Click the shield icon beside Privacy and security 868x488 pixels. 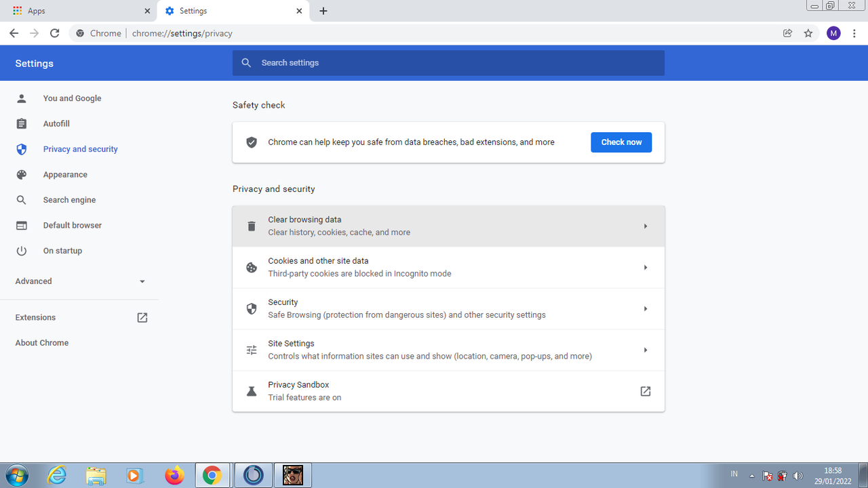point(22,149)
